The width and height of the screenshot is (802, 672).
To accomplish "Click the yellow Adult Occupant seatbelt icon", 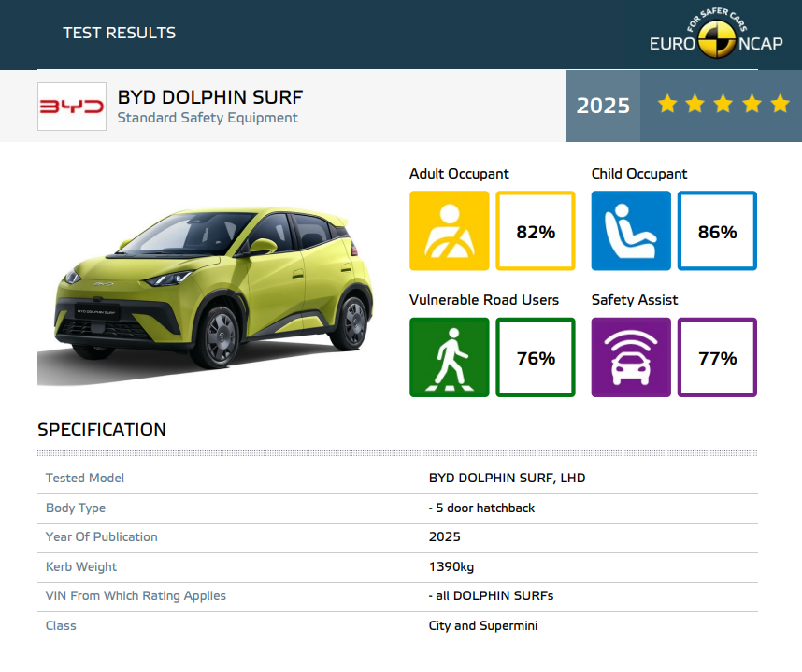I will click(449, 231).
